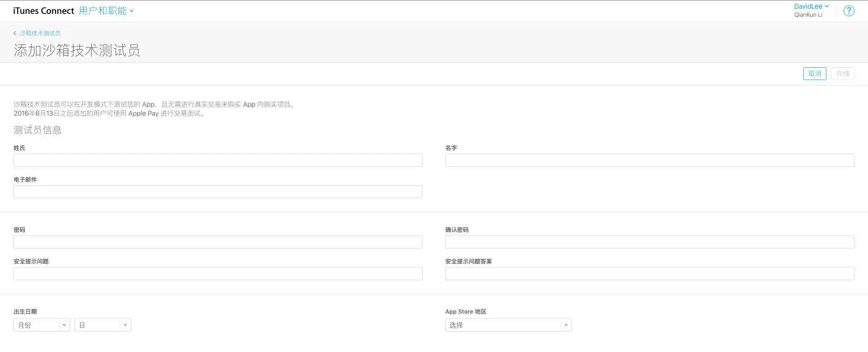Open the App Store 地区 选择 dropdown
Screen dimensions: 868x352
pyautogui.click(x=509, y=325)
